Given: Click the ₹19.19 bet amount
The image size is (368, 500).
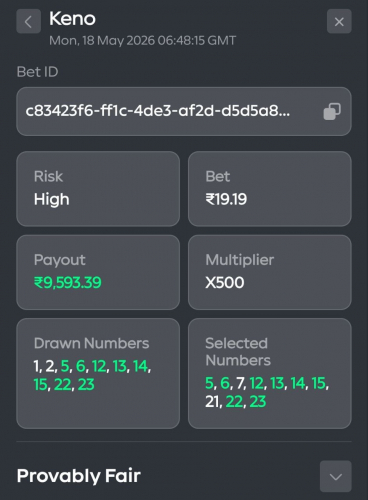Looking at the screenshot, I should pyautogui.click(x=226, y=199).
